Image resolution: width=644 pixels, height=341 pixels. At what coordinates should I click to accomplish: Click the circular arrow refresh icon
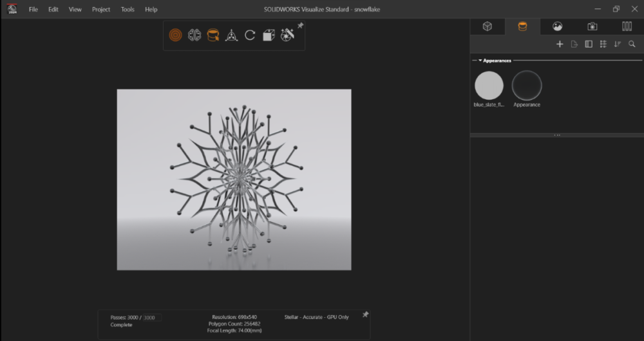click(250, 35)
